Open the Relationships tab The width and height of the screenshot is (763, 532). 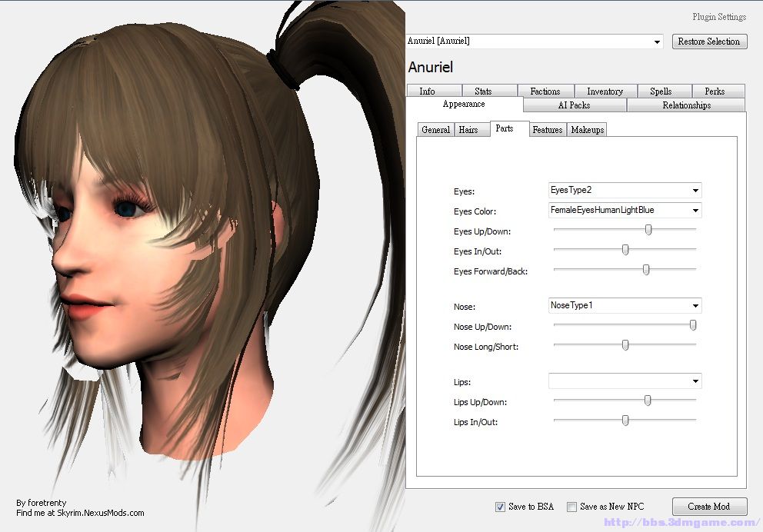[686, 105]
